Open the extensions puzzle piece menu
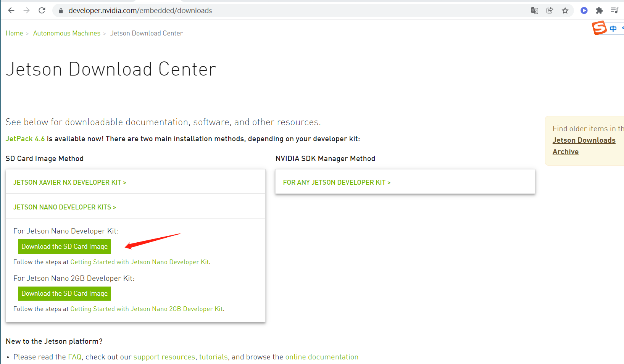 (599, 10)
